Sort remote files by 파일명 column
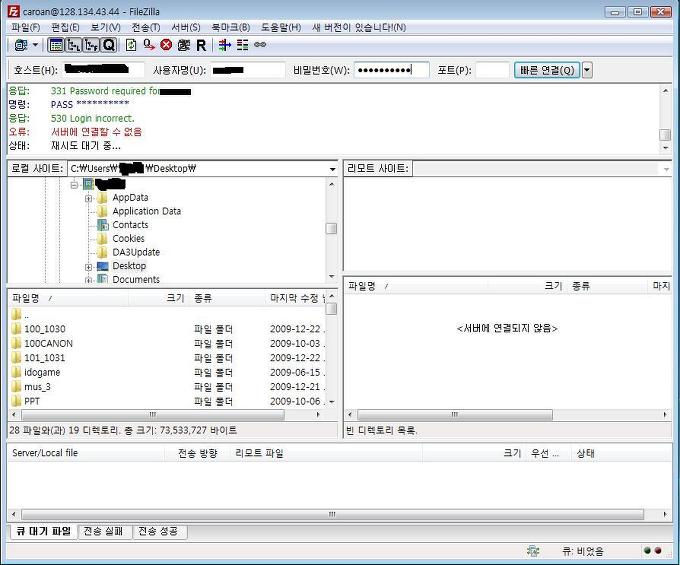 (x=416, y=286)
